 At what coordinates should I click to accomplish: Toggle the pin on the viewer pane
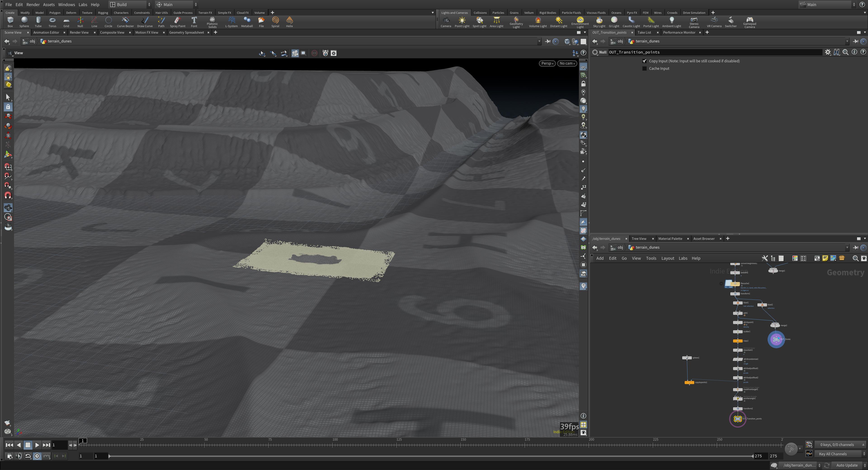[x=547, y=41]
